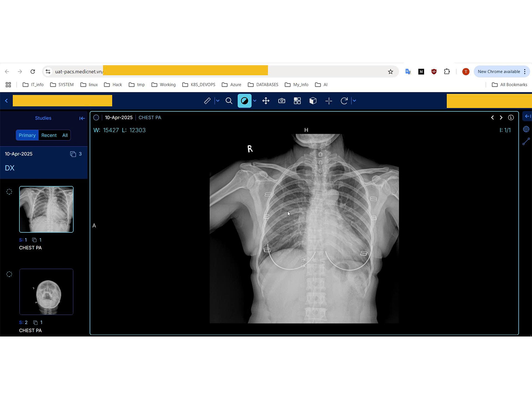This screenshot has height=399, width=532.
Task: Collapse the Studies side panel
Action: click(x=82, y=118)
